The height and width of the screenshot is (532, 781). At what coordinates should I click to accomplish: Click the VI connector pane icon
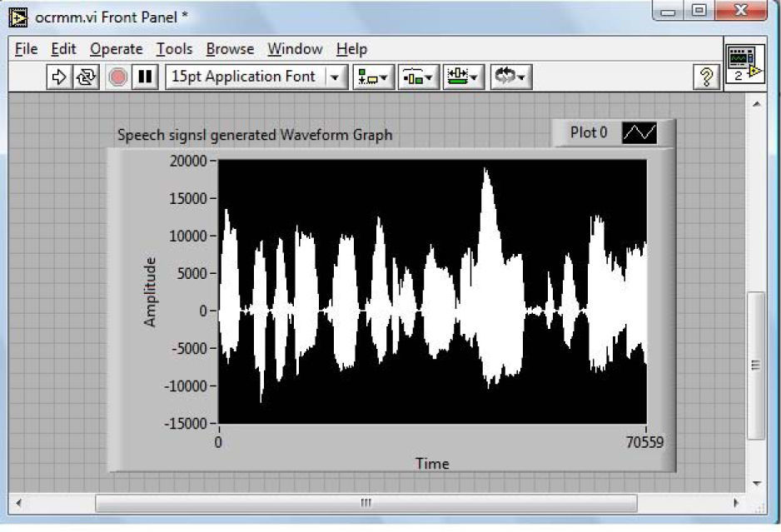(744, 63)
